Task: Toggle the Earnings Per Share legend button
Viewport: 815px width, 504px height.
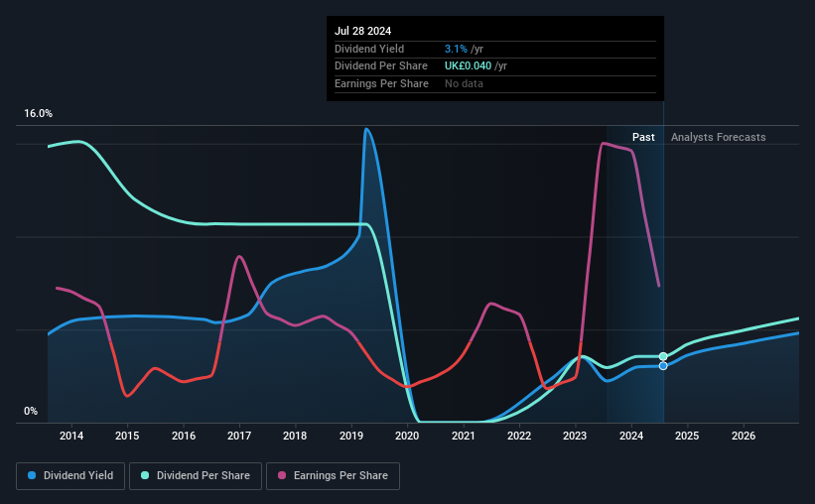Action: pos(333,476)
